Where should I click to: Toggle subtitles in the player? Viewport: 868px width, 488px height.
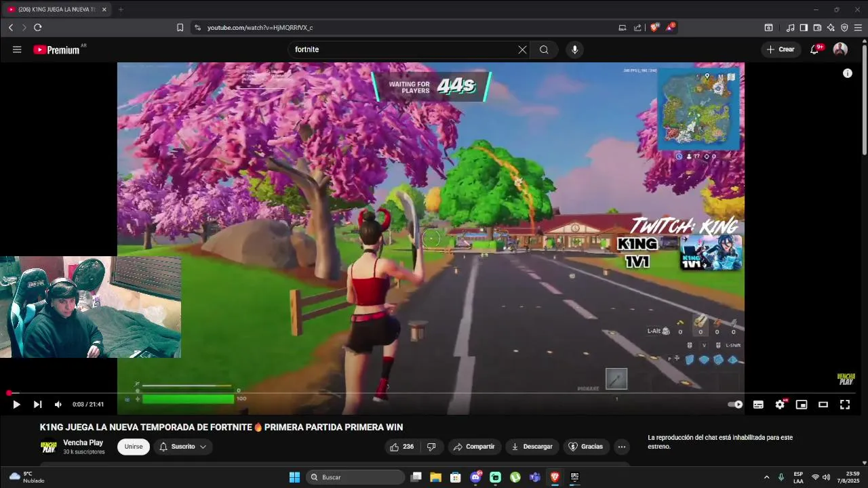(x=758, y=405)
